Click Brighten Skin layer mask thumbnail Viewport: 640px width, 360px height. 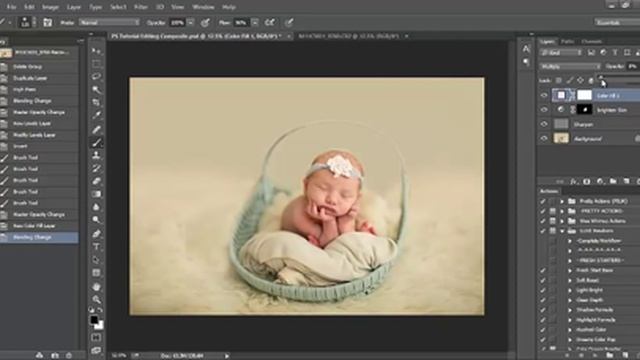[x=584, y=109]
